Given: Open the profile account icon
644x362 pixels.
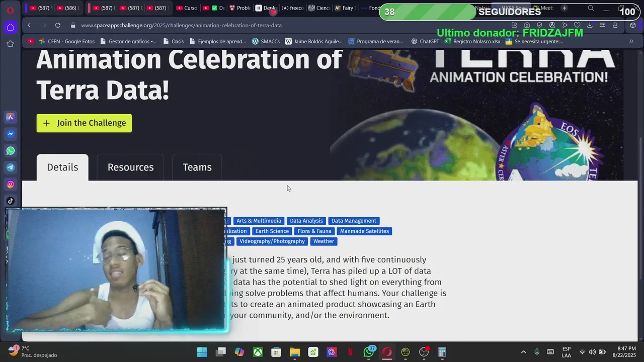Looking at the screenshot, I should pos(615,25).
